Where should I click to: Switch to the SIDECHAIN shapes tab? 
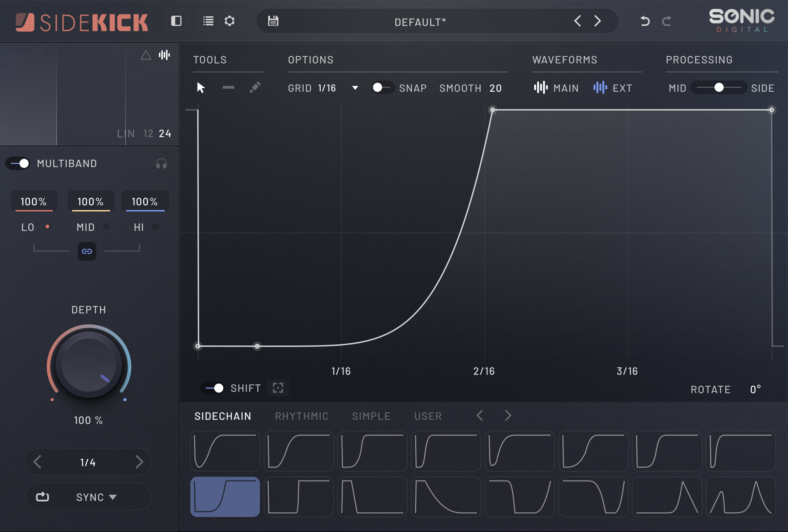(x=223, y=416)
